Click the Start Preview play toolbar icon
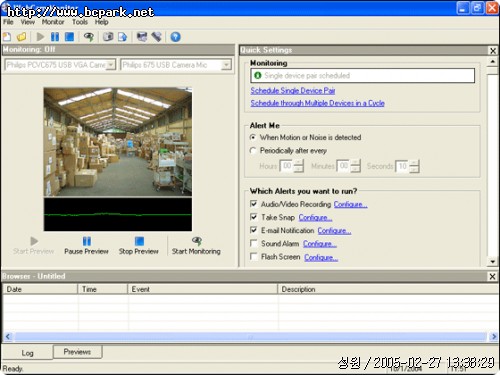 (x=40, y=37)
